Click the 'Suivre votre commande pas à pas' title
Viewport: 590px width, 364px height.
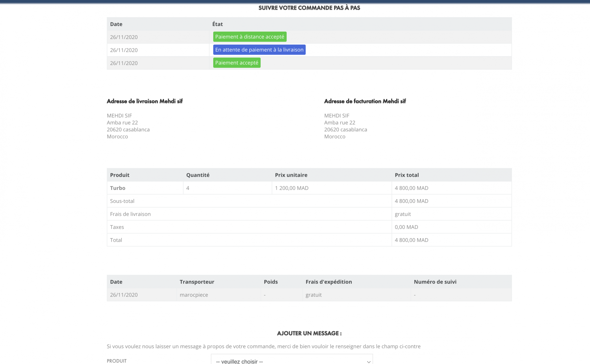pos(309,8)
